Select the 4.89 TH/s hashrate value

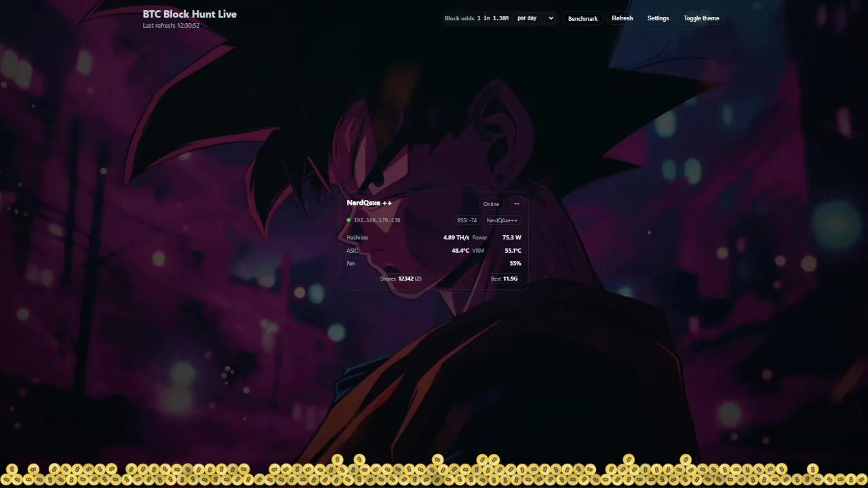(456, 238)
